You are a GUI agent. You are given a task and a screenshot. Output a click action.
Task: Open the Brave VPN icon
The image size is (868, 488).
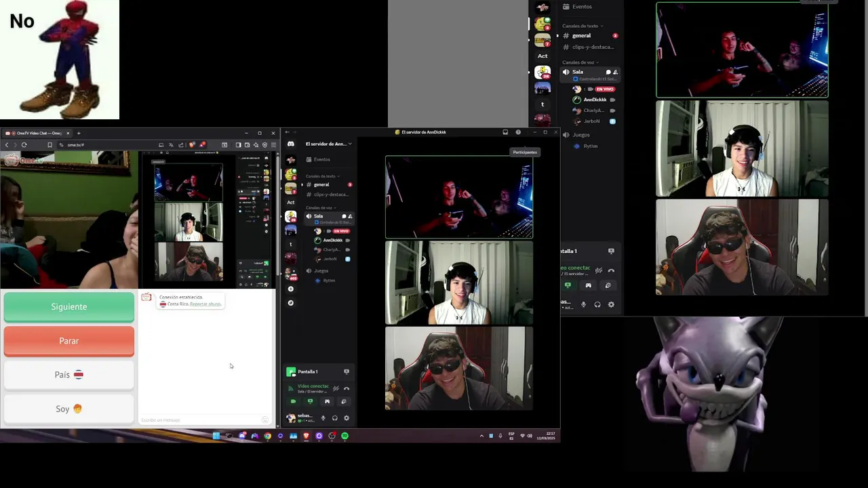pyautogui.click(x=264, y=145)
